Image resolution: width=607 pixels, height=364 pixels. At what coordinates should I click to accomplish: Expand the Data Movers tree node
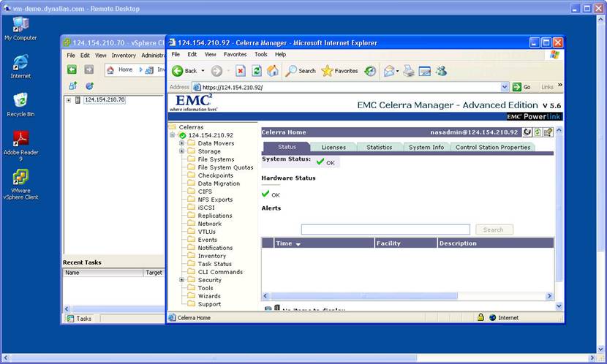[181, 143]
